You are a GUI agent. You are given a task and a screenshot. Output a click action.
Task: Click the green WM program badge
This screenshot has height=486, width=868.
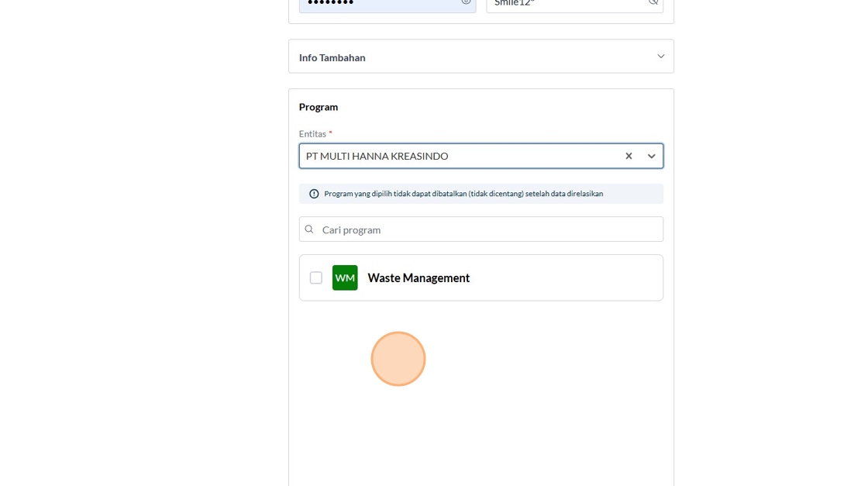point(345,277)
